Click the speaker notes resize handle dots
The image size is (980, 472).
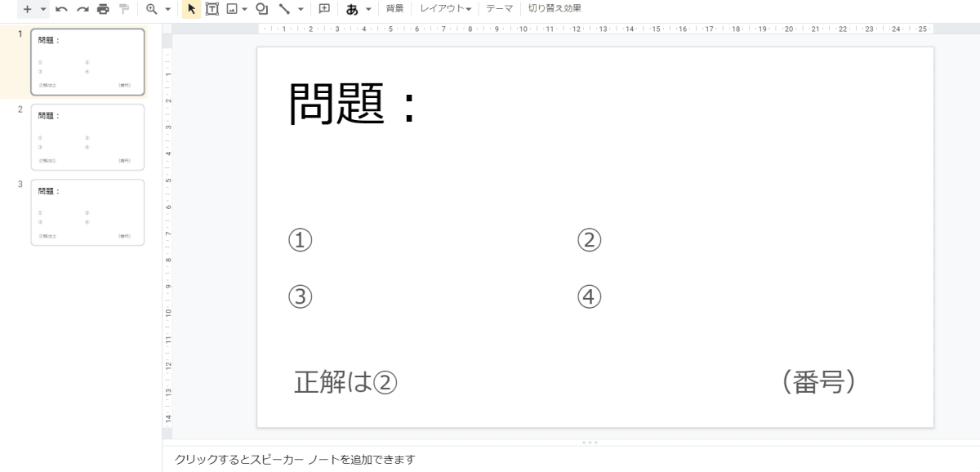coord(590,442)
